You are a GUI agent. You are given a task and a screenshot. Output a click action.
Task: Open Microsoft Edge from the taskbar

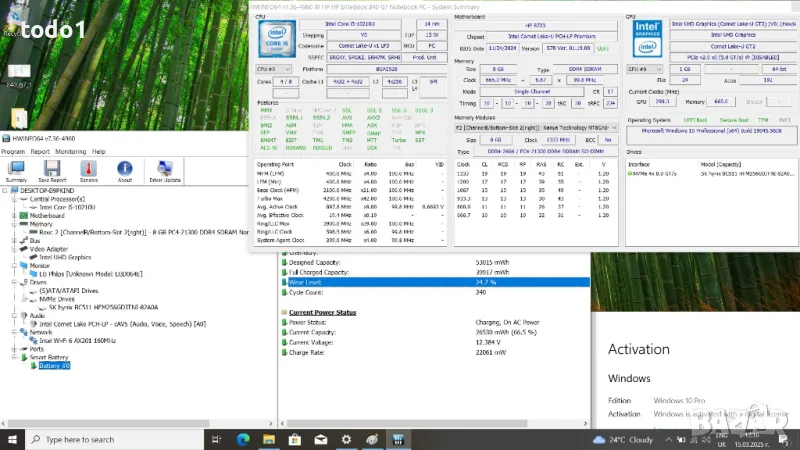point(244,439)
